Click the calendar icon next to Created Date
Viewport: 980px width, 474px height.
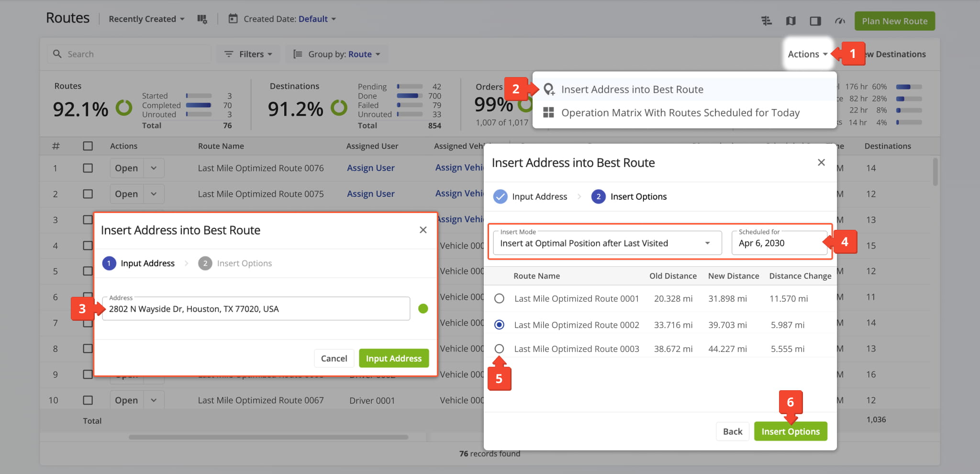(233, 19)
